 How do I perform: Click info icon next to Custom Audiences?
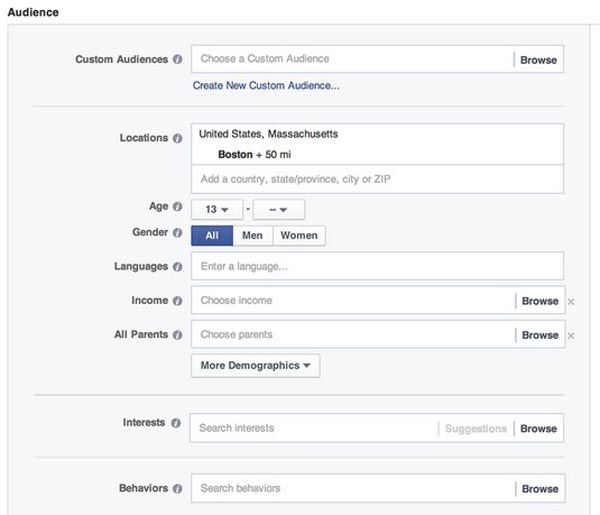click(x=177, y=59)
